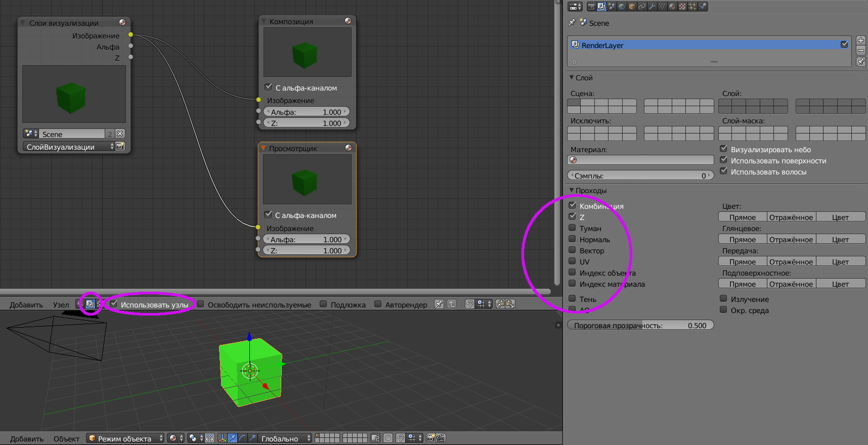Open the Particles properties tab (sparkles icon)
Image resolution: width=868 pixels, height=445 pixels.
692,7
